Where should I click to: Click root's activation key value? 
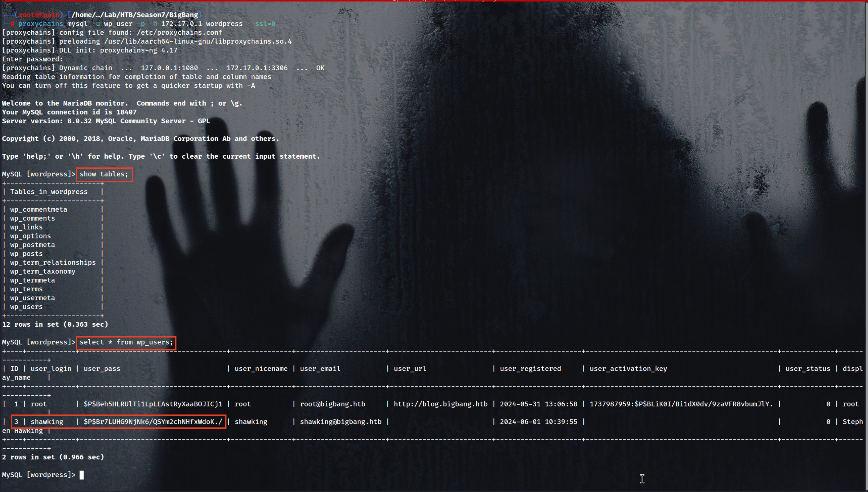click(x=681, y=404)
